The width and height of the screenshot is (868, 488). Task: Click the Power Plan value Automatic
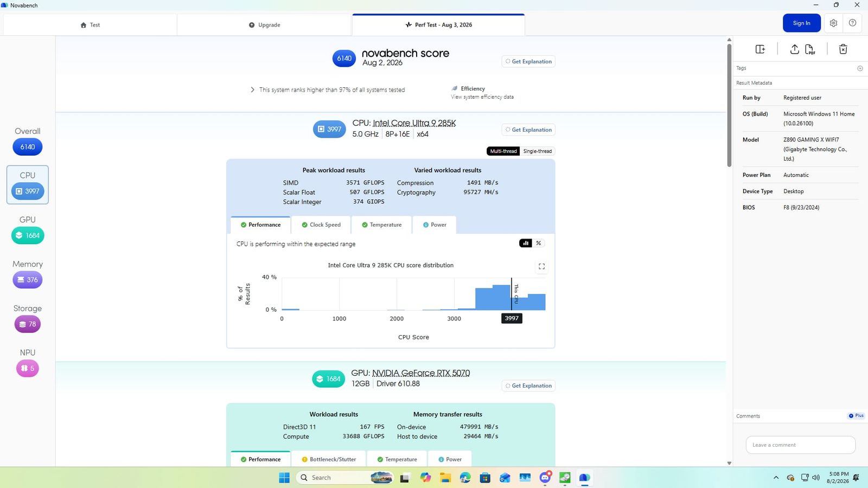pyautogui.click(x=796, y=175)
